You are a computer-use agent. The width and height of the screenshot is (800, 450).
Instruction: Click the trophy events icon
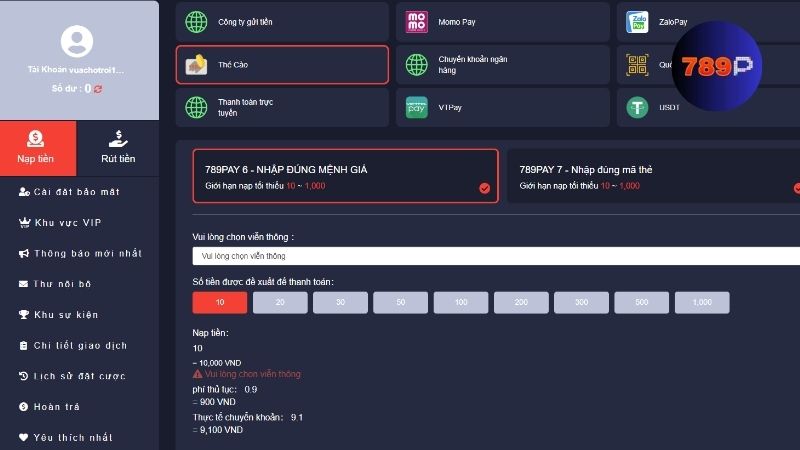coord(23,315)
